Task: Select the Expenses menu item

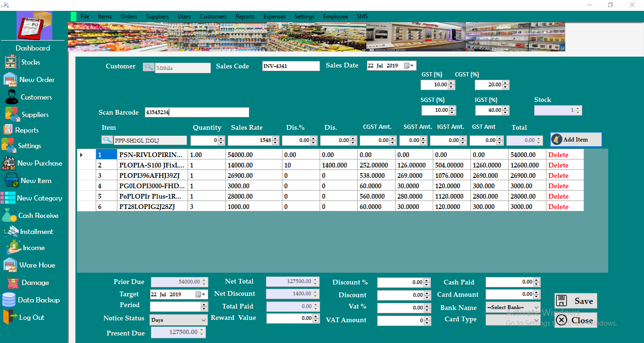Action: [x=274, y=16]
